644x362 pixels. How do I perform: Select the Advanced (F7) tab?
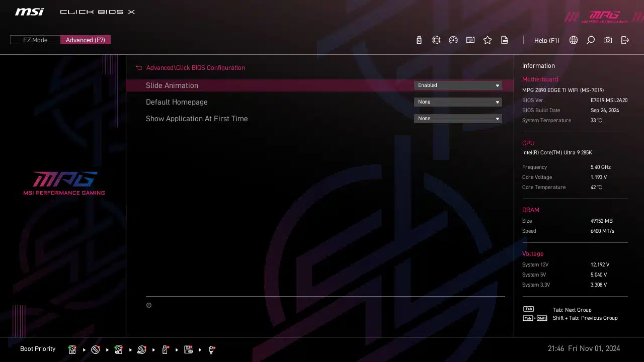coord(86,40)
